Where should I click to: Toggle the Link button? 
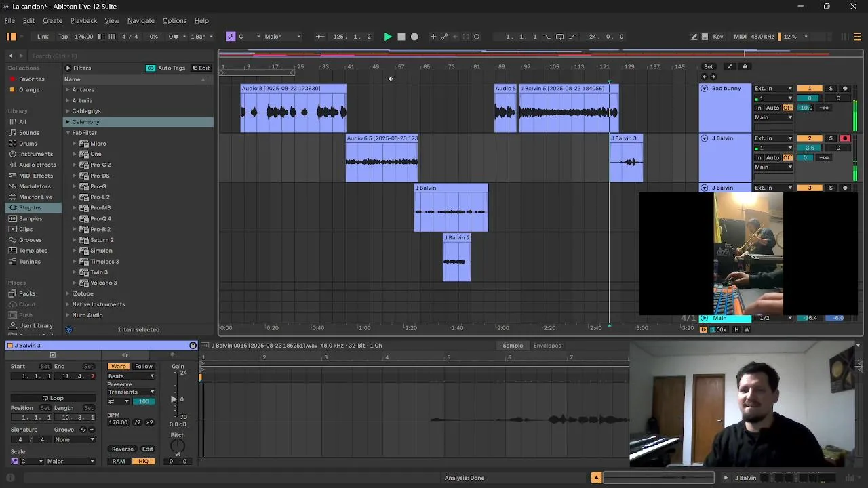coord(43,37)
